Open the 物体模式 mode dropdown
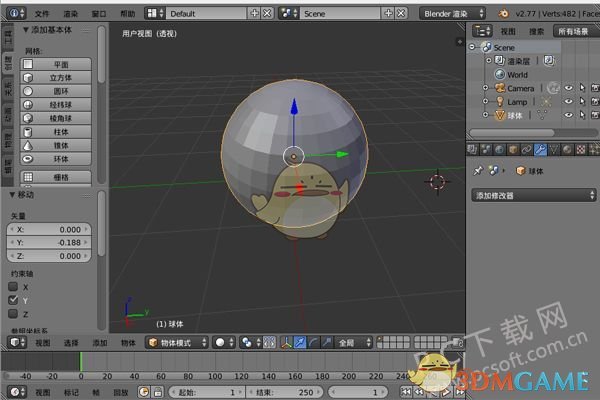This screenshot has height=400, width=600. (177, 342)
